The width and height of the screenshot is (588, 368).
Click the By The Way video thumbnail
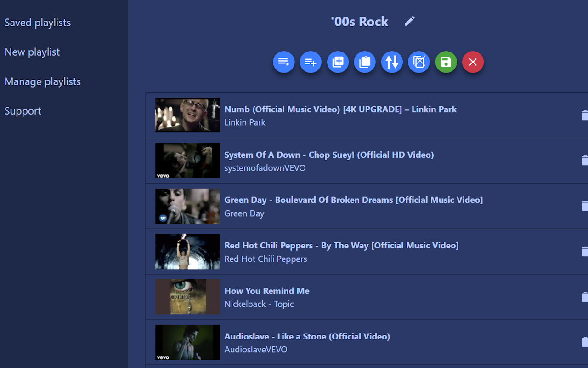tap(187, 252)
